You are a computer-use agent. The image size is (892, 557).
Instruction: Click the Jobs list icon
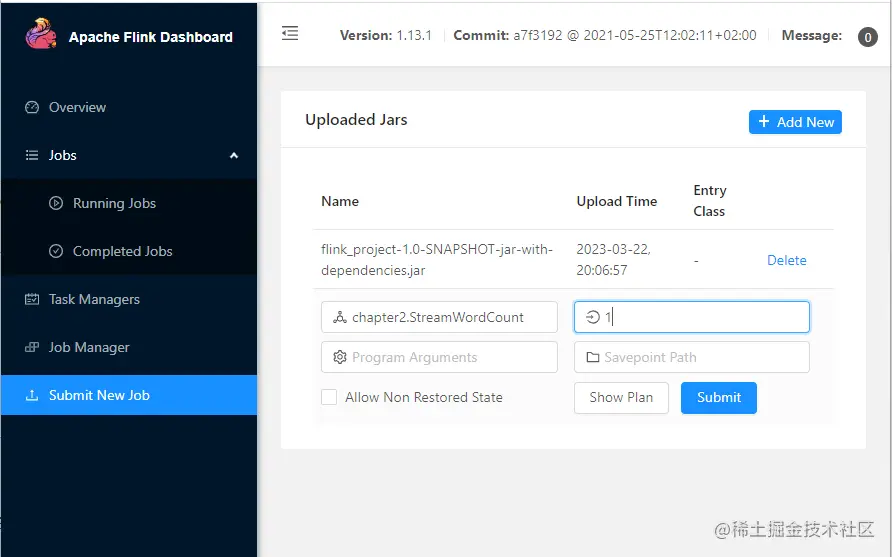tap(32, 155)
